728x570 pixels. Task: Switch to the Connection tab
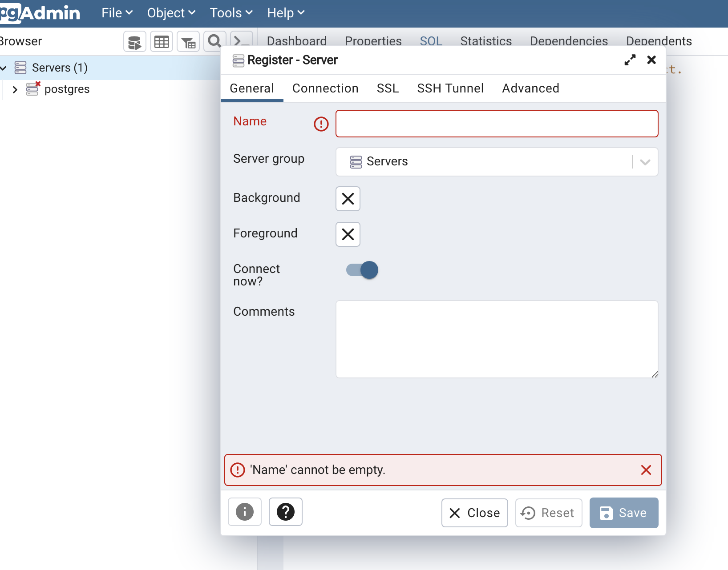pyautogui.click(x=325, y=88)
